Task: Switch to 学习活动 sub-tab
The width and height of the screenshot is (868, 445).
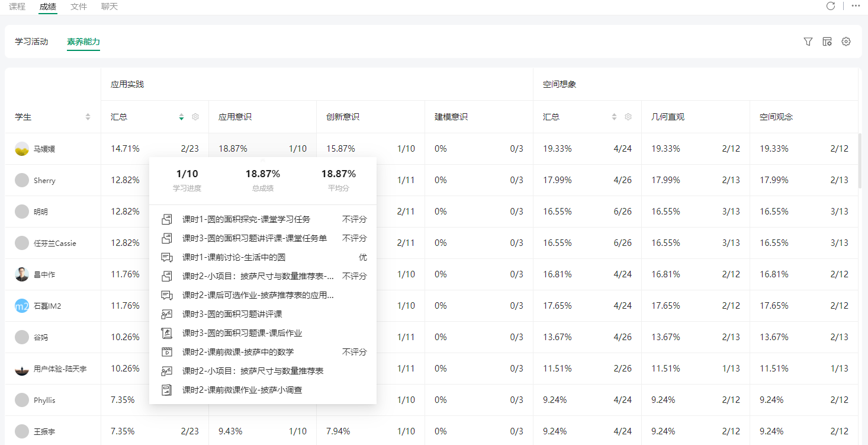Action: click(x=31, y=41)
